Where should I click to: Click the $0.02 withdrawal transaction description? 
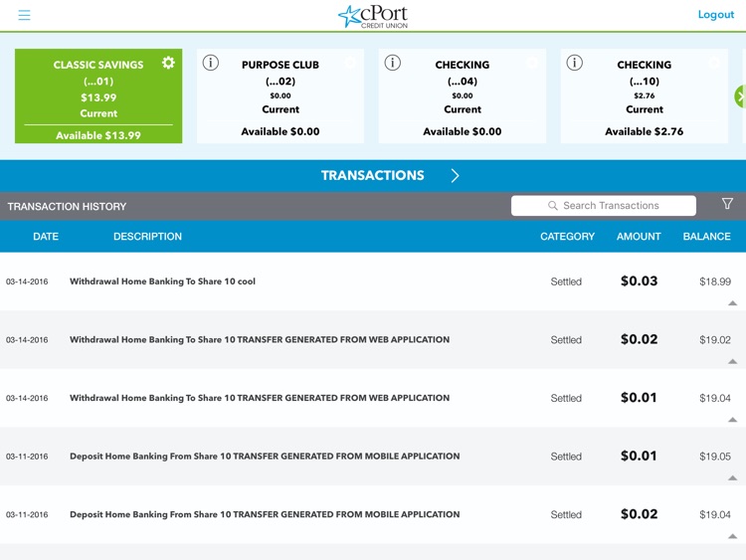point(260,340)
